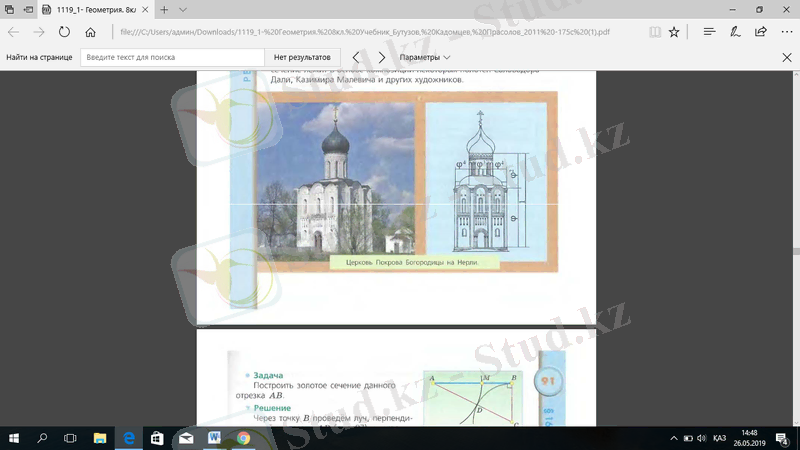Click the Refresh page button
Viewport: 800px width, 450px height.
pos(64,32)
